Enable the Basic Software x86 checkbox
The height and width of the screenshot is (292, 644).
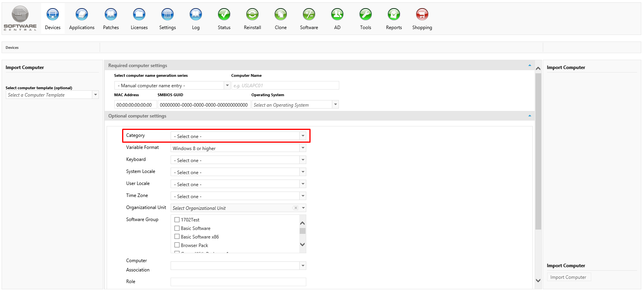click(177, 237)
